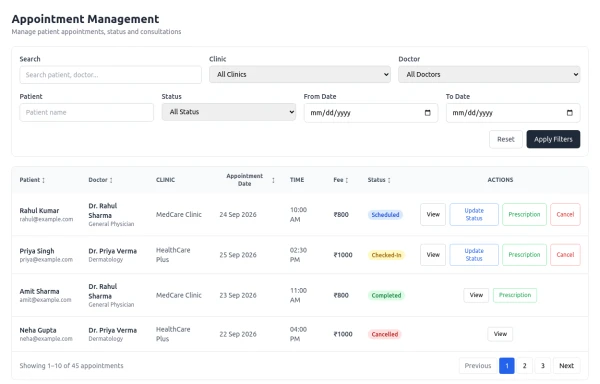Viewport: 600px width, 384px height.
Task: Click email neha@example.com
Action: pos(46,339)
